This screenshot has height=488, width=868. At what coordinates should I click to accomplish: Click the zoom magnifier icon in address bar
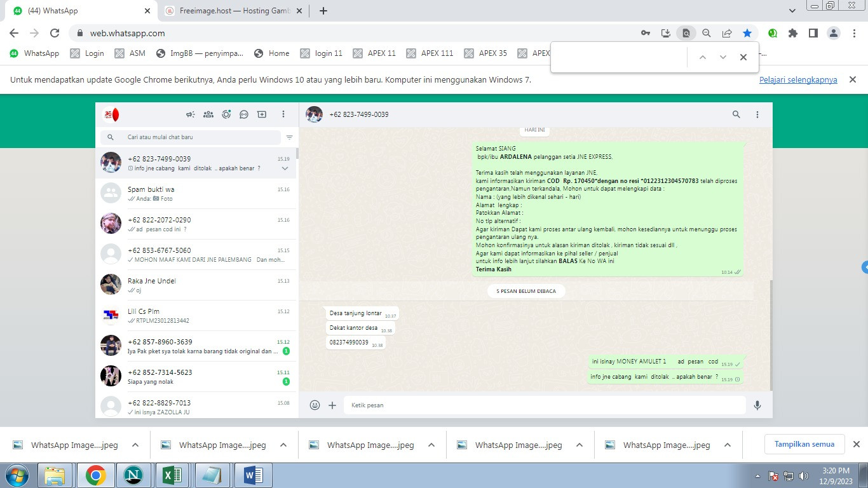click(x=707, y=33)
